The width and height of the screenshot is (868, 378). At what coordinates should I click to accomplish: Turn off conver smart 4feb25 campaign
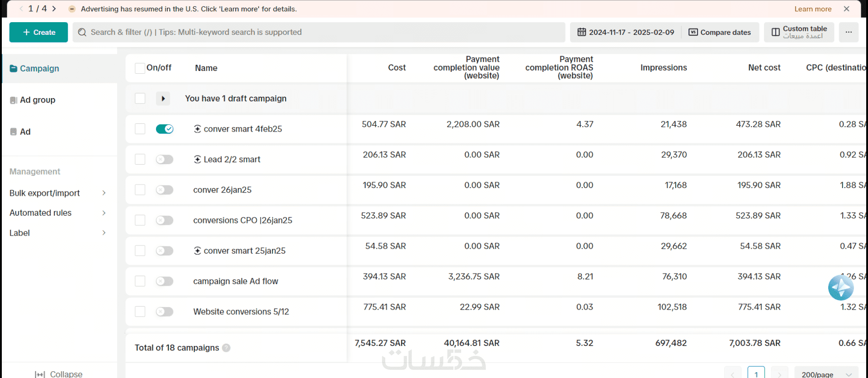(x=165, y=129)
